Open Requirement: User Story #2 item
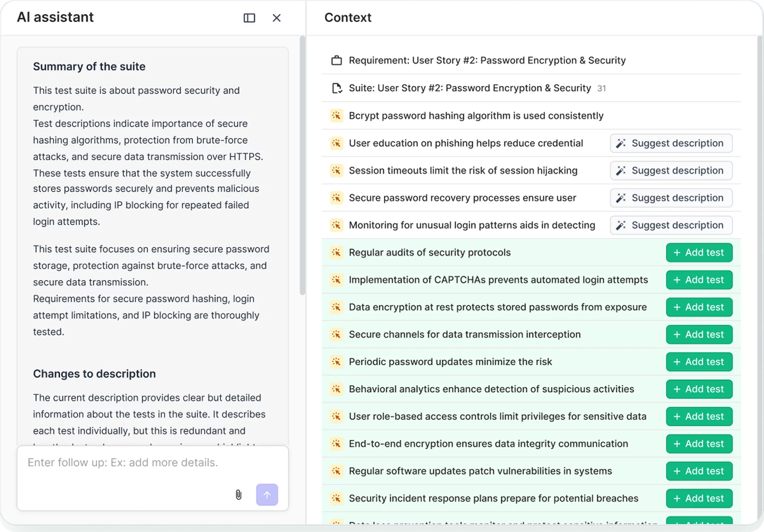This screenshot has height=532, width=764. [487, 60]
